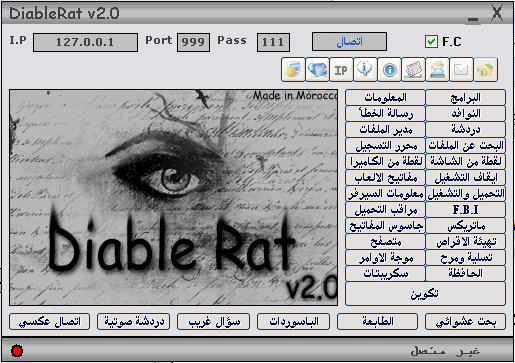Viewport: 515px width, 363px height.
Task: Click the غير متصل status text
Action: pyautogui.click(x=445, y=351)
